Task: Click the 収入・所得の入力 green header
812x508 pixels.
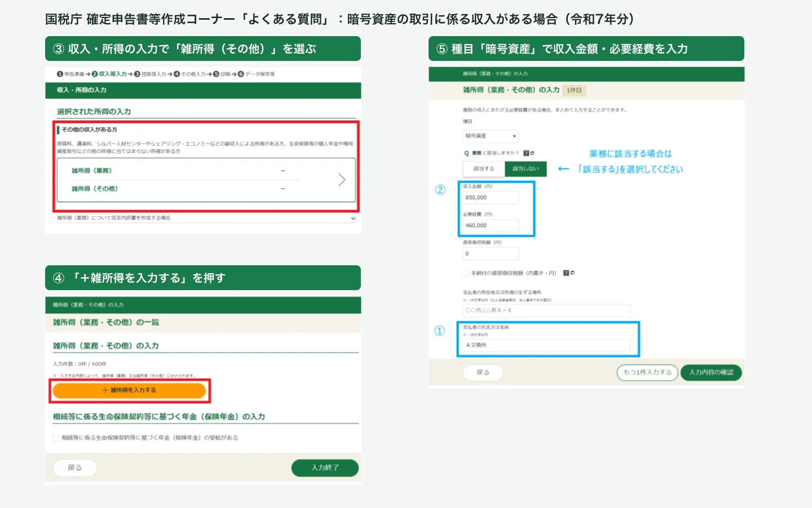Action: tap(203, 90)
